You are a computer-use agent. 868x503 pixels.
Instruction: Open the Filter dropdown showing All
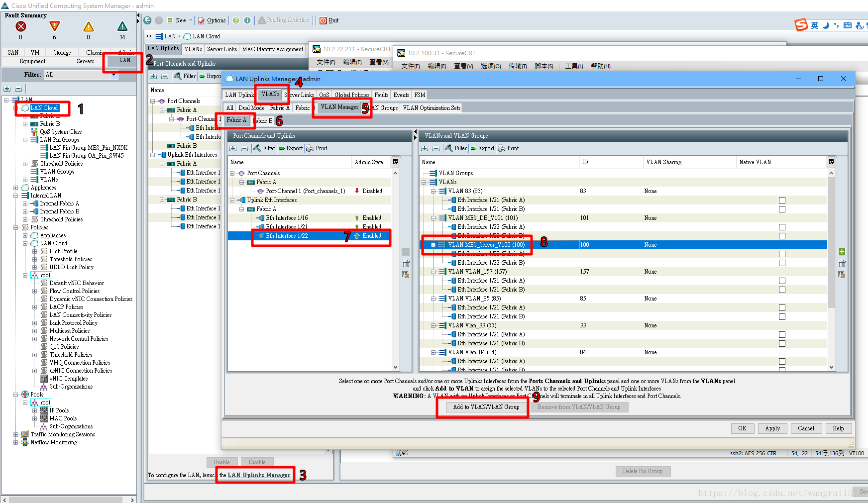pyautogui.click(x=81, y=75)
